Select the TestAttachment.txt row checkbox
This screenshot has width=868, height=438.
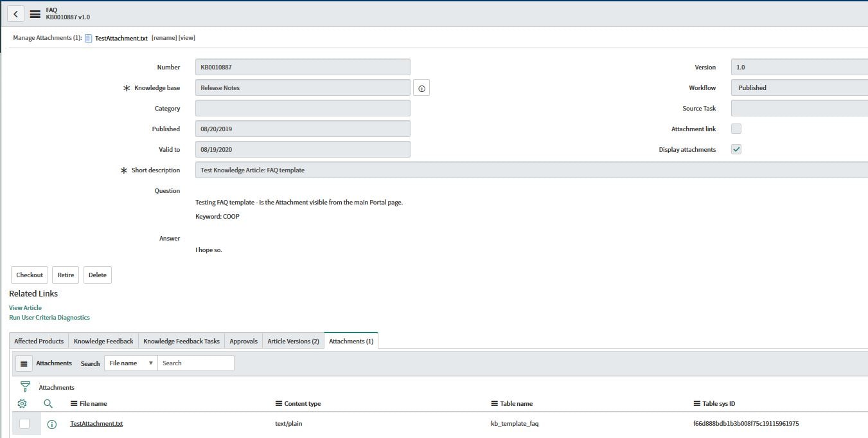(x=24, y=424)
